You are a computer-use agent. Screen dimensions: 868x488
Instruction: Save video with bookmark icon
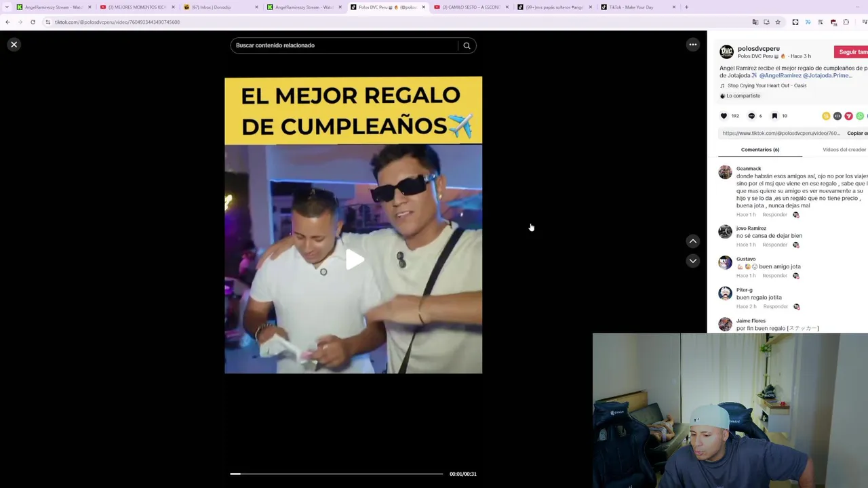774,116
